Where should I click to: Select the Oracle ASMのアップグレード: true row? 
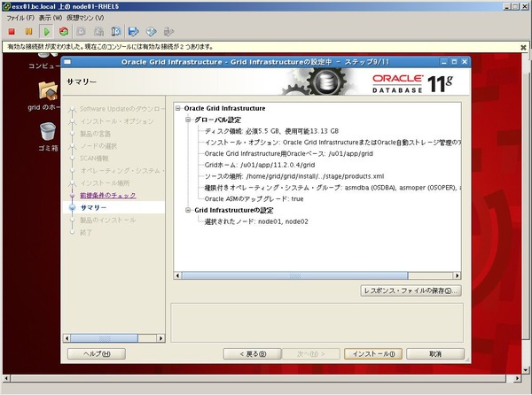click(x=254, y=199)
